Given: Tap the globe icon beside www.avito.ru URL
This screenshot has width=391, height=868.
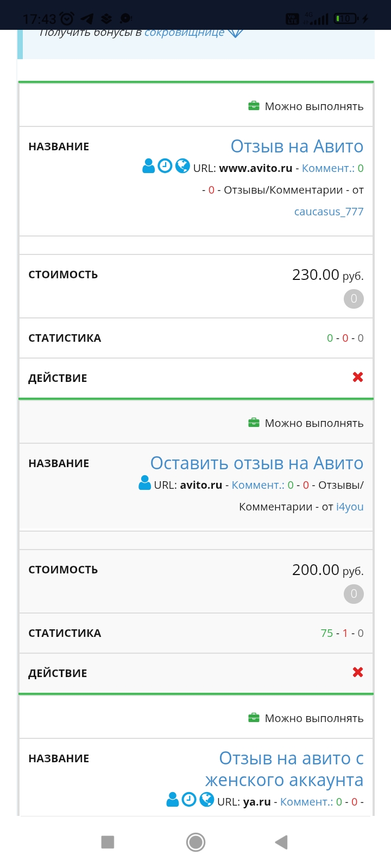Looking at the screenshot, I should pos(182,166).
